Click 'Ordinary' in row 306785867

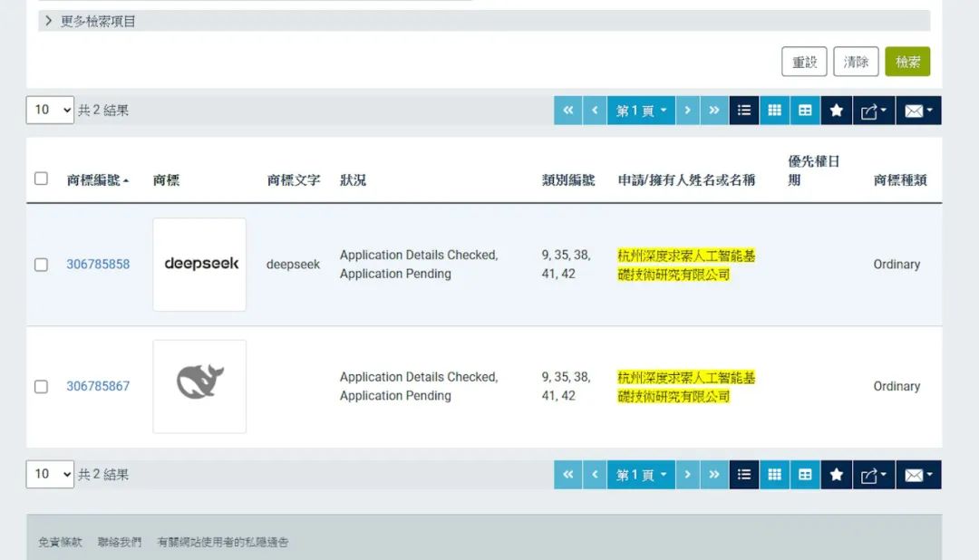point(897,386)
